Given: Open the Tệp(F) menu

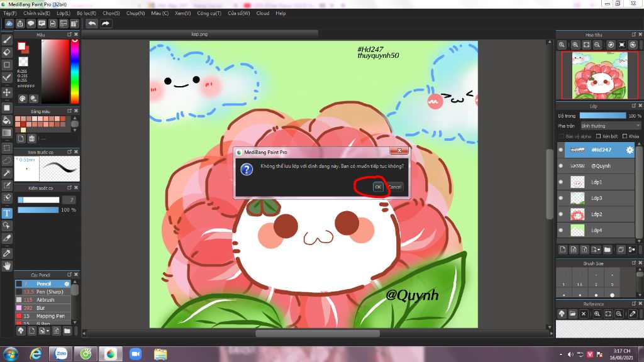Looking at the screenshot, I should pos(10,13).
